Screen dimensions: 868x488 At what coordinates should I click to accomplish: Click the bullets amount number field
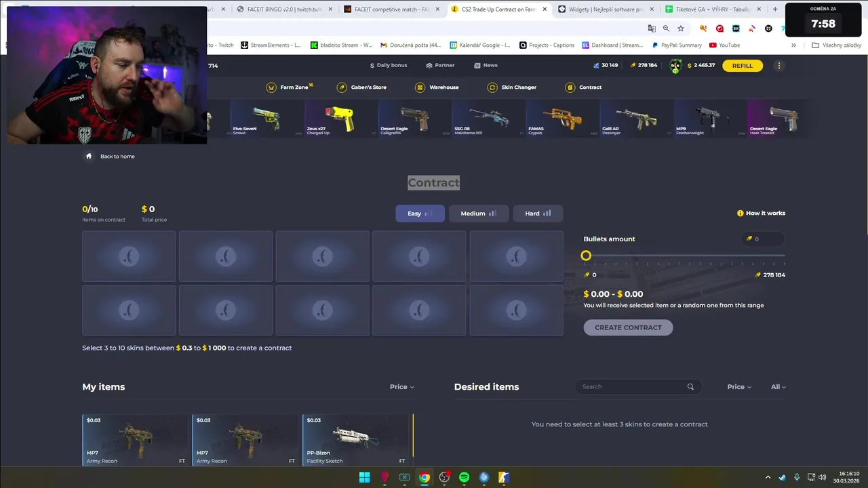pyautogui.click(x=763, y=239)
